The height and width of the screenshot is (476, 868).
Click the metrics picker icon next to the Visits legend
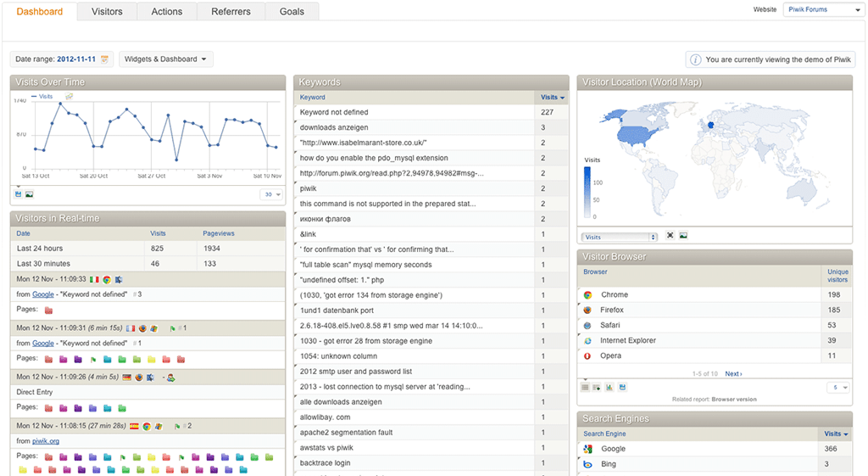tap(70, 97)
